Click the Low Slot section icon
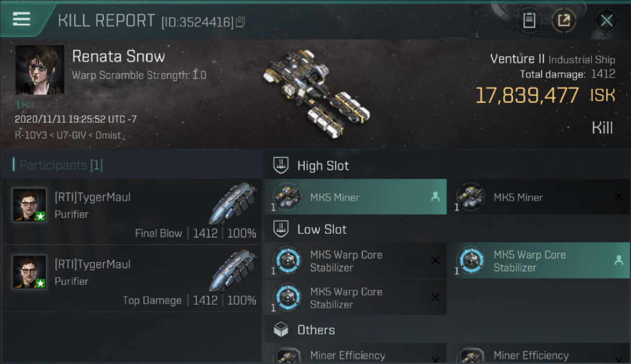631x364 pixels. point(281,229)
